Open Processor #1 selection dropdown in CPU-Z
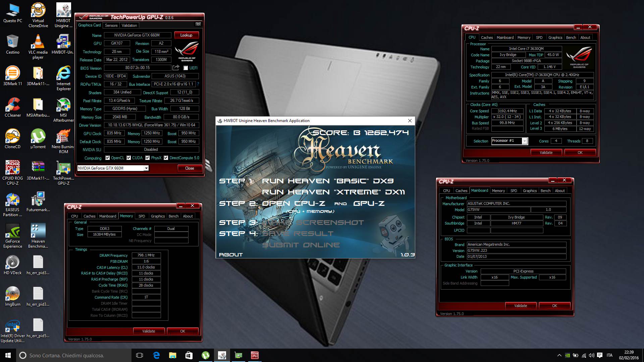This screenshot has width=644, height=362. 525,141
